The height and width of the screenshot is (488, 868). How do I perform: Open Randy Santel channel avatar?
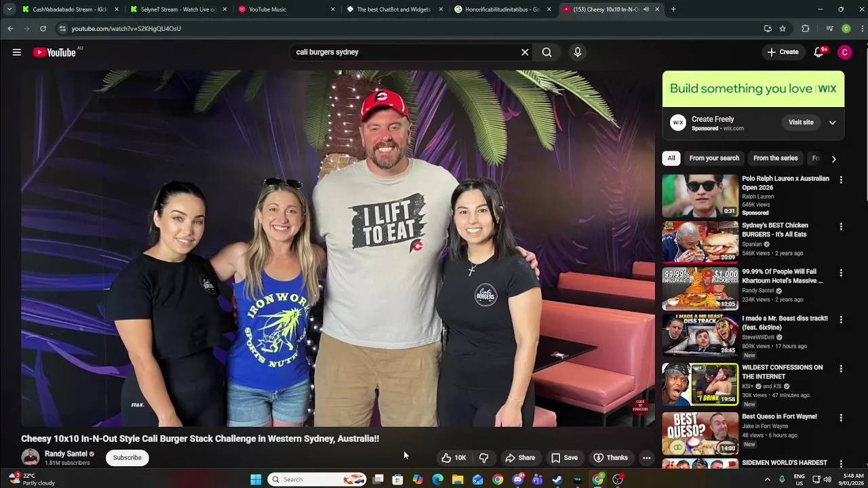(x=30, y=457)
